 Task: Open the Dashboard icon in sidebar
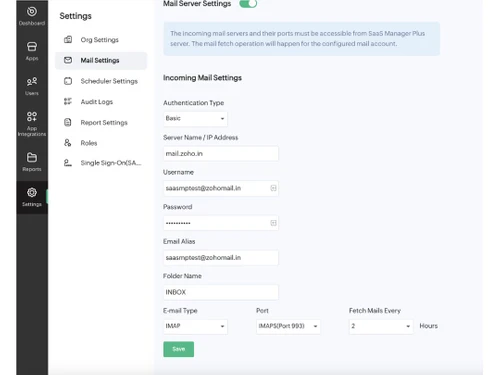(32, 12)
